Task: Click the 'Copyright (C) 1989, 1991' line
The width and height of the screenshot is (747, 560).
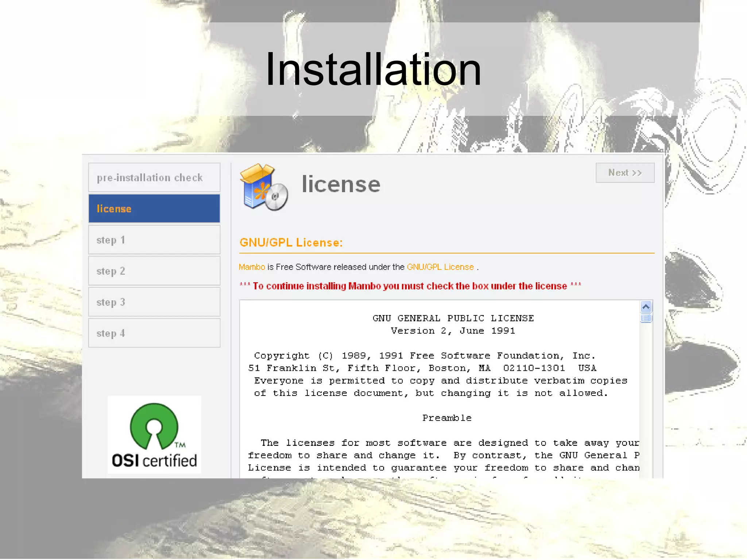Action: tap(425, 355)
